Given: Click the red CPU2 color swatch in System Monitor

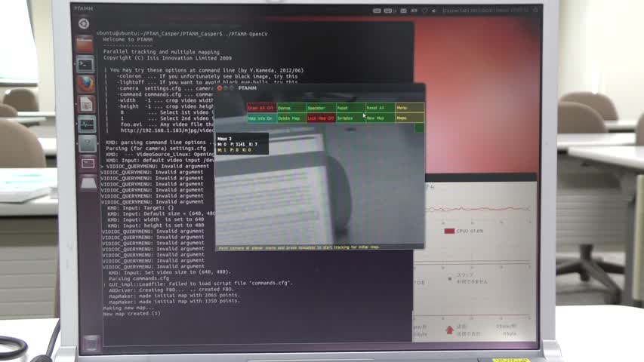Looking at the screenshot, I should tap(449, 231).
